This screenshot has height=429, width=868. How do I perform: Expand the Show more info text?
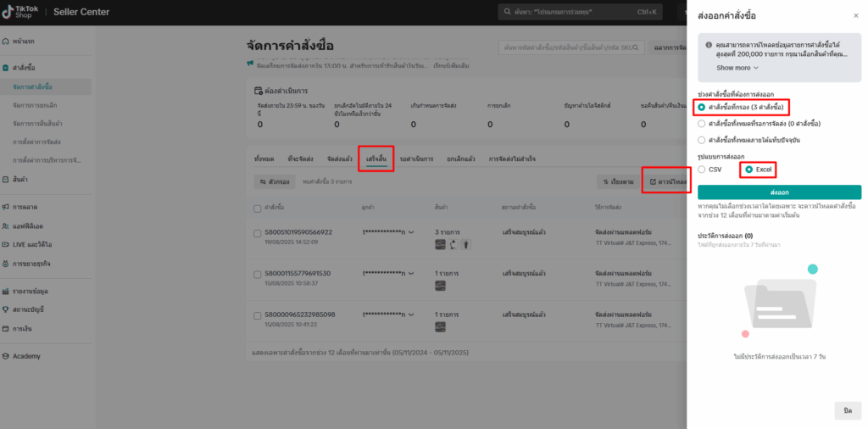[x=737, y=68]
